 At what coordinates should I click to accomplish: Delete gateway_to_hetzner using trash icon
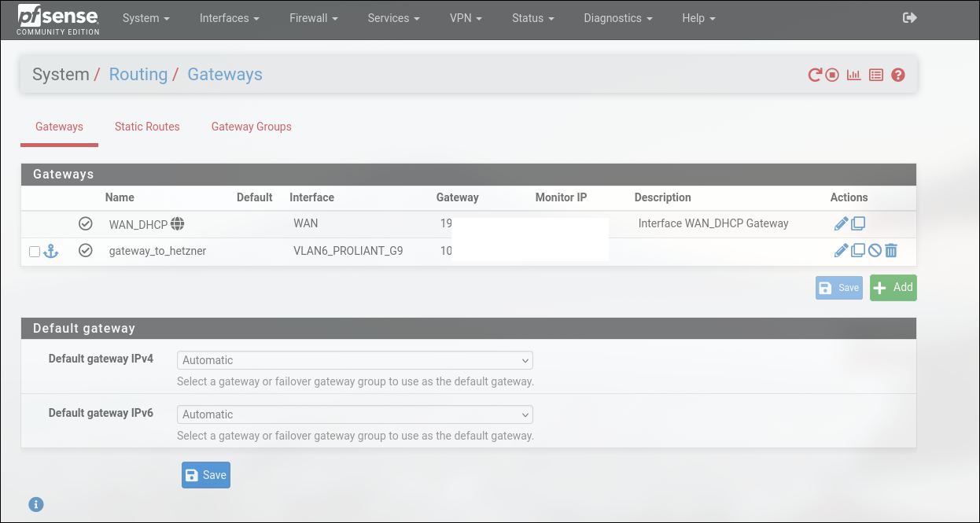(891, 251)
